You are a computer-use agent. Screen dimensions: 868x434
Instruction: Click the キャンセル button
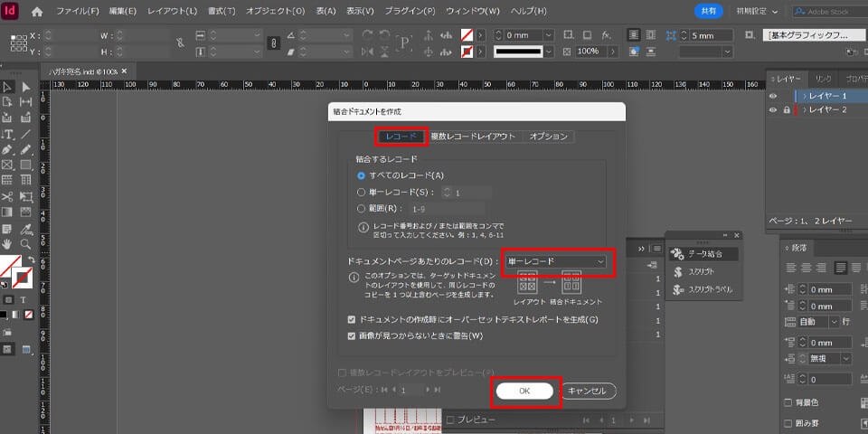(x=589, y=391)
